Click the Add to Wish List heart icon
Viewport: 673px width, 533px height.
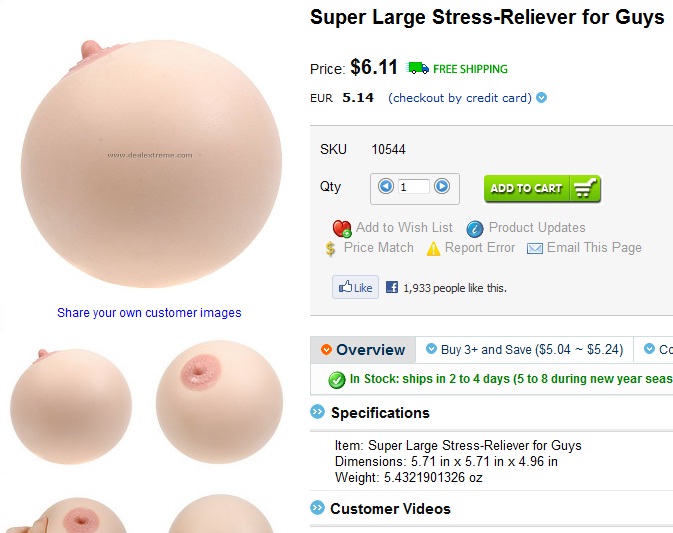coord(342,228)
